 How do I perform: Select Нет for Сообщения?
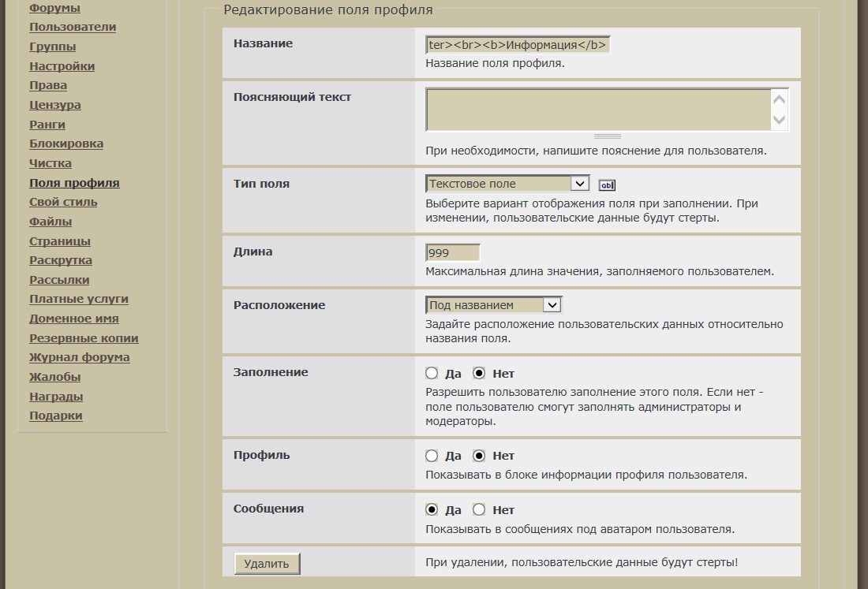pyautogui.click(x=479, y=509)
